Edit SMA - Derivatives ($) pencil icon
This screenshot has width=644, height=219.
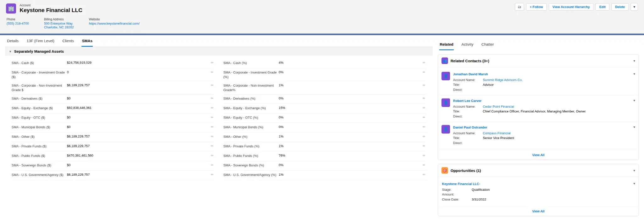click(x=212, y=99)
